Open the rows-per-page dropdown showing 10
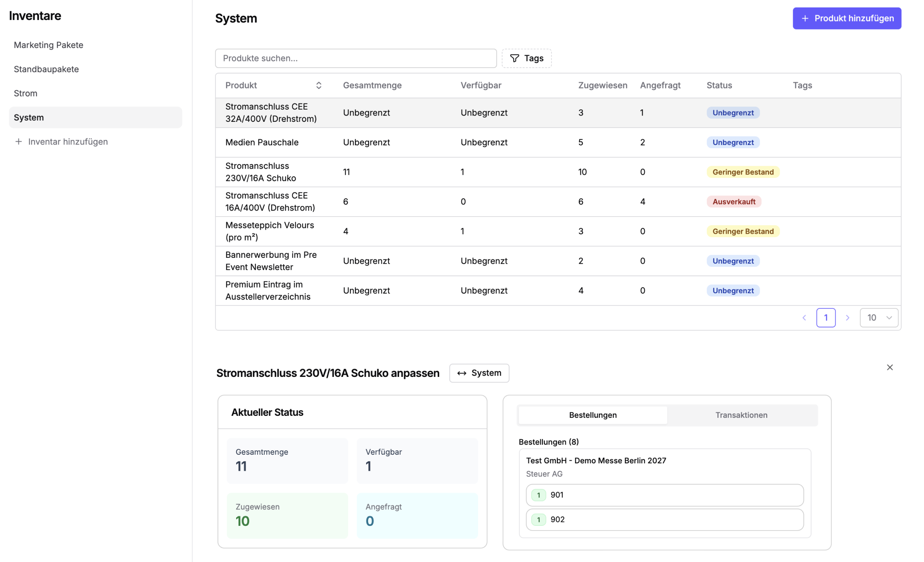 point(879,318)
